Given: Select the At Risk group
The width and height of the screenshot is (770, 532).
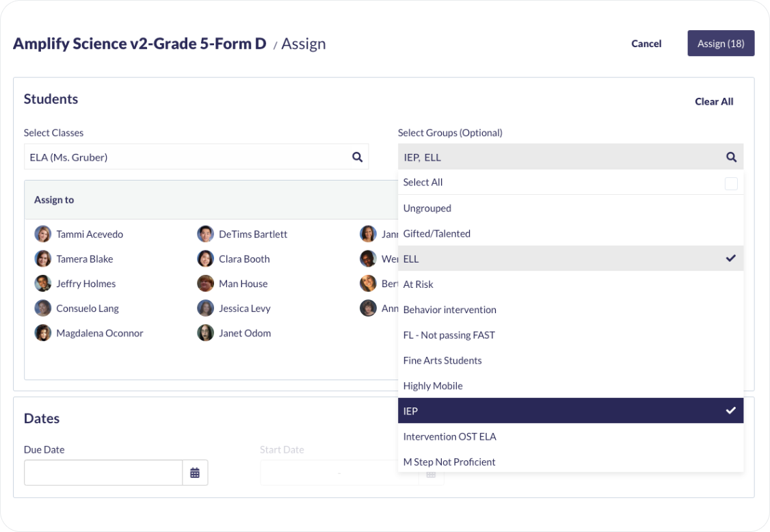Looking at the screenshot, I should [570, 284].
